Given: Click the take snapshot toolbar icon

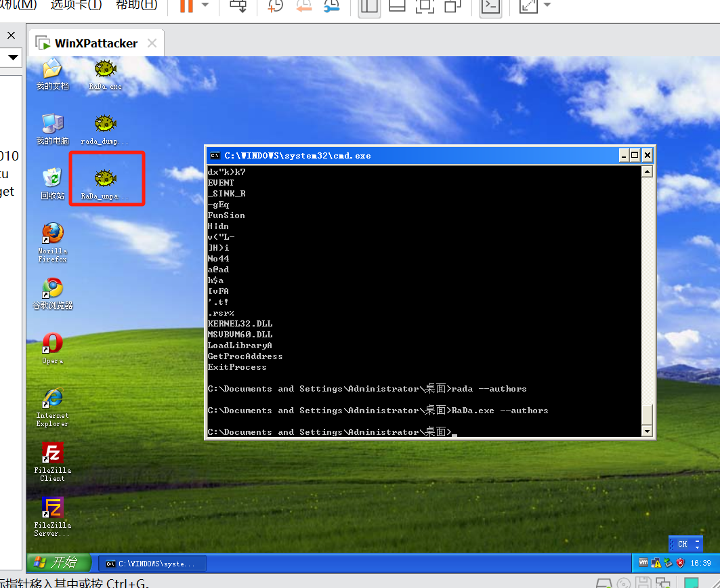Looking at the screenshot, I should pyautogui.click(x=275, y=5).
